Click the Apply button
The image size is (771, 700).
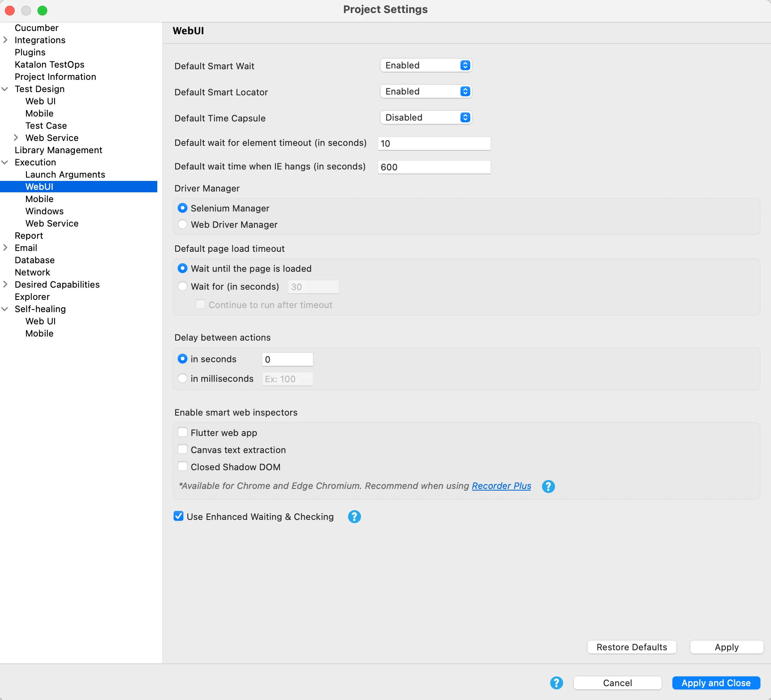(727, 647)
